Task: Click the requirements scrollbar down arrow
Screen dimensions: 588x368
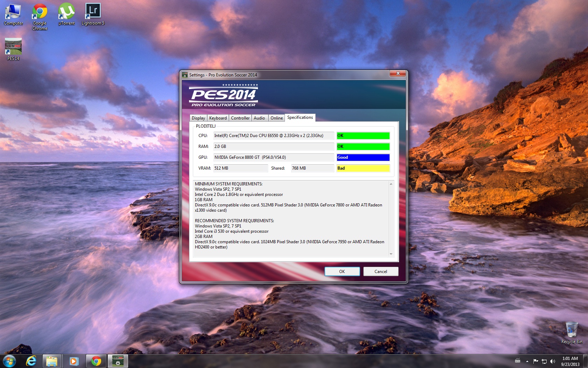Action: tap(391, 254)
